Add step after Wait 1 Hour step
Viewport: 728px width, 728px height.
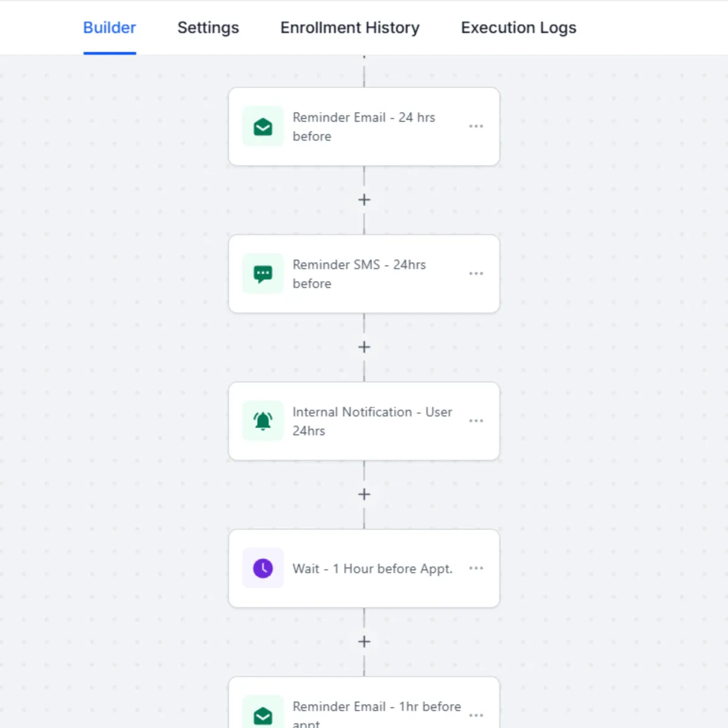[x=364, y=641]
